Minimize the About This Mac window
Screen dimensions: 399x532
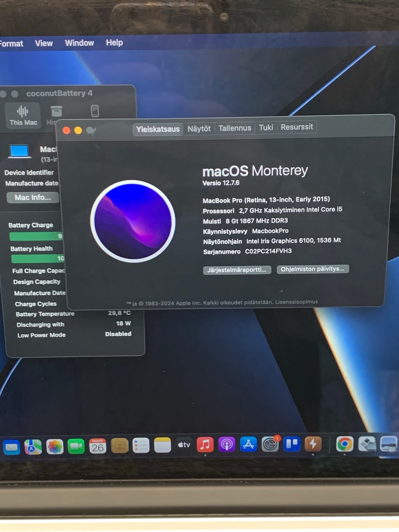78,130
